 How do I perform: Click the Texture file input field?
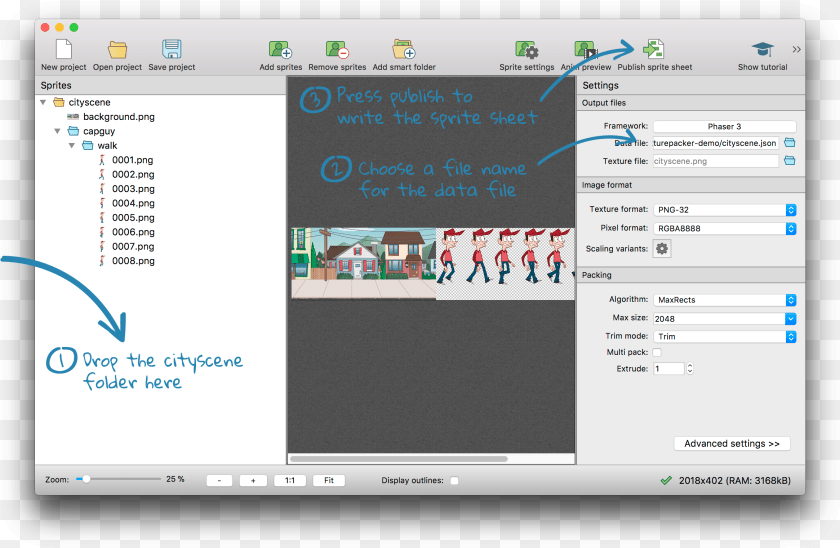[716, 161]
